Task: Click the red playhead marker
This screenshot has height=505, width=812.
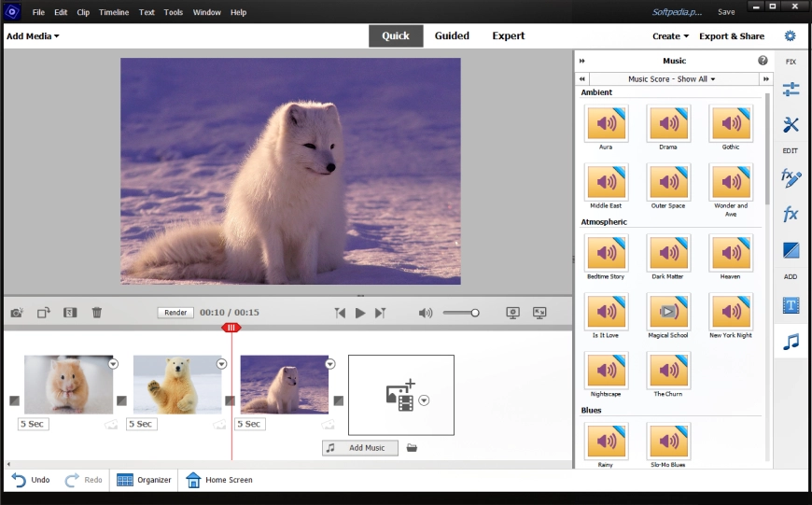Action: point(231,328)
